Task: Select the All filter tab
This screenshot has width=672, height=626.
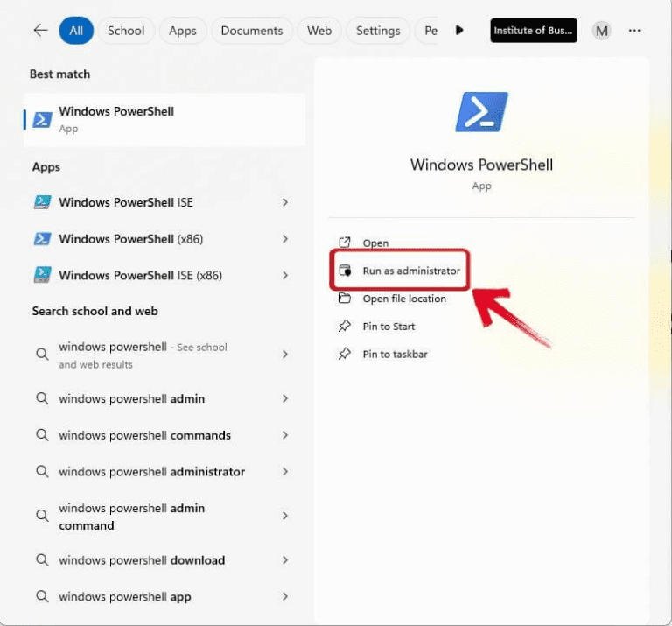Action: [76, 31]
